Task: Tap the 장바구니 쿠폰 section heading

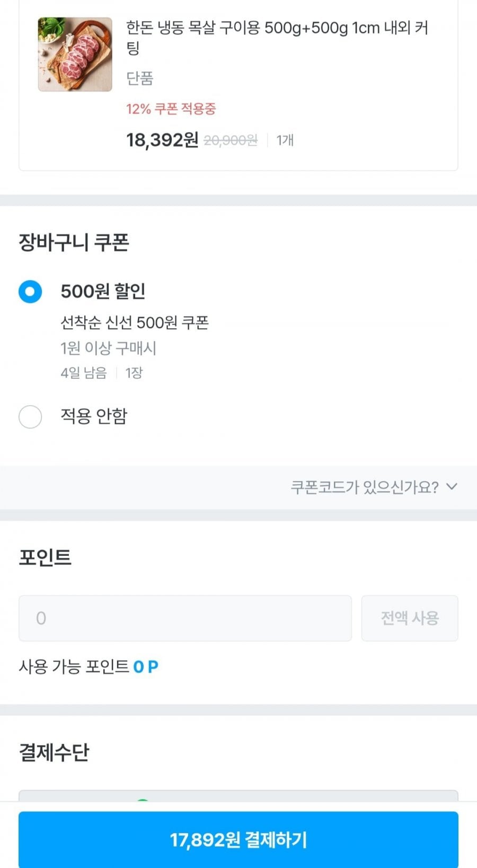Action: (x=74, y=242)
